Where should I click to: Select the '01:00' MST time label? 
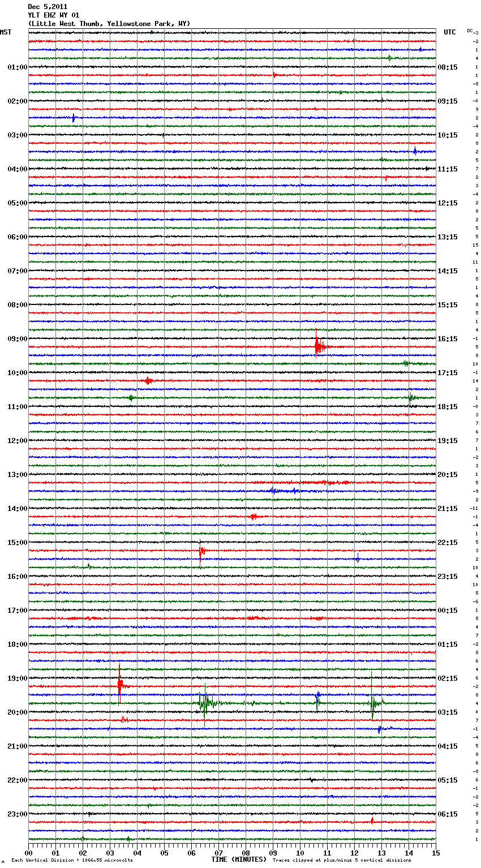tap(17, 67)
